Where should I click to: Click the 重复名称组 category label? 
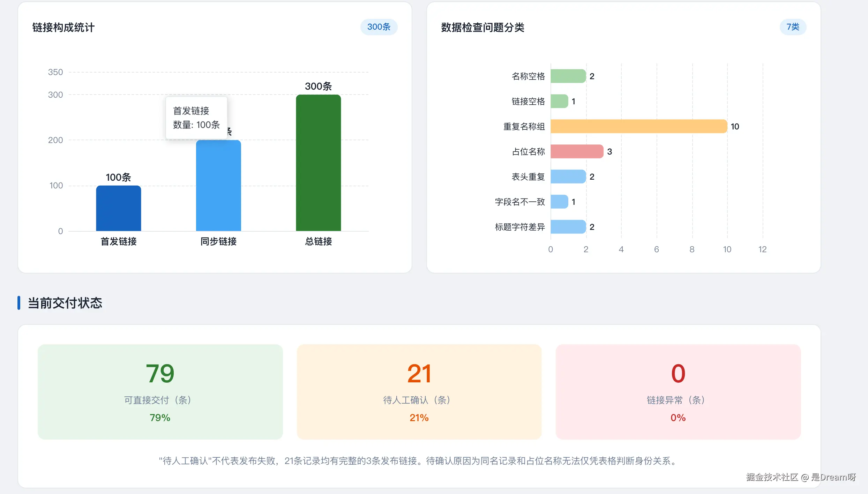(x=524, y=127)
